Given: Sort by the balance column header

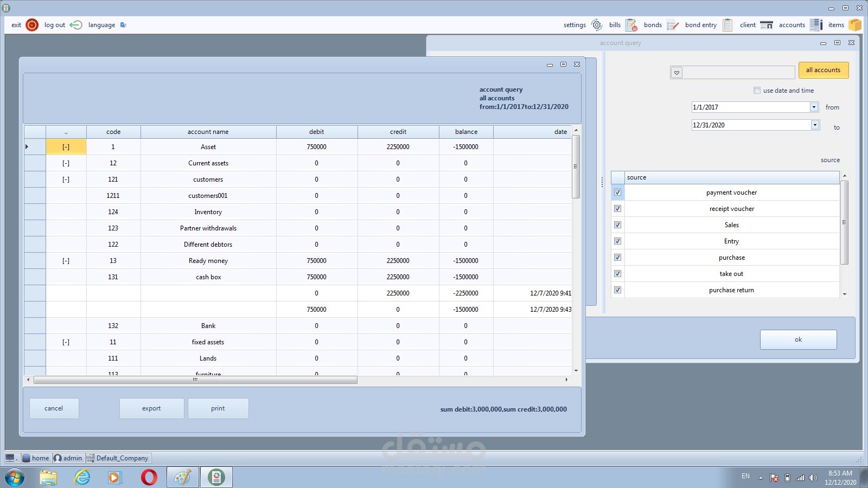Looking at the screenshot, I should pyautogui.click(x=466, y=132).
